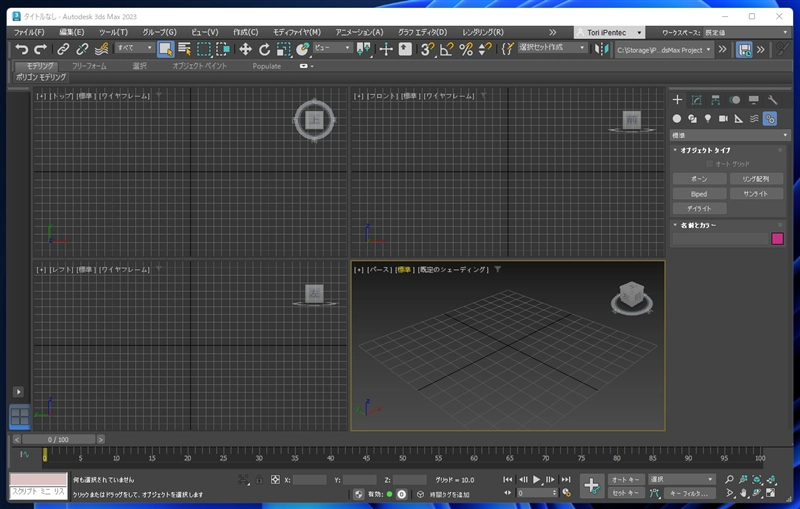The image size is (800, 509).
Task: Open the Utilities wrench tab
Action: (772, 100)
